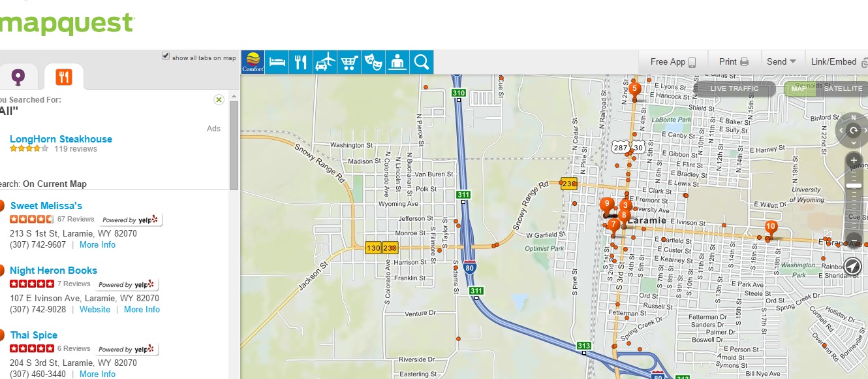Viewport: 868px width, 379px height.
Task: Open the magnifying glass search icon
Action: [422, 62]
